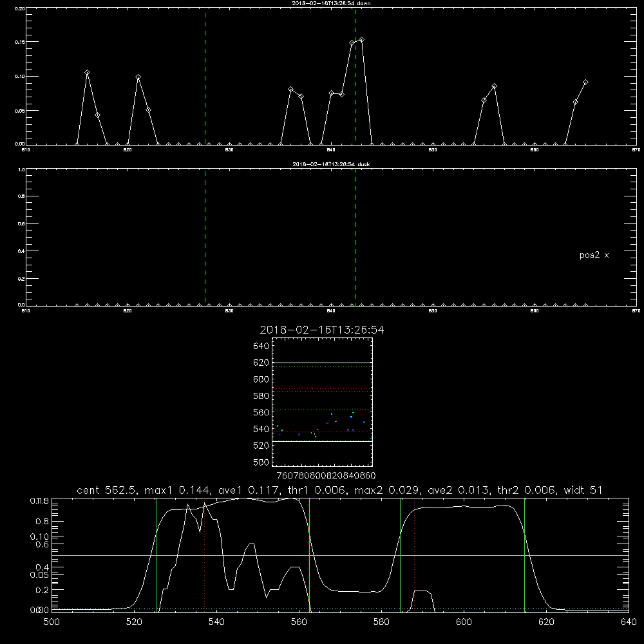Click the '520' label on bottom plot x-axis

(x=134, y=622)
